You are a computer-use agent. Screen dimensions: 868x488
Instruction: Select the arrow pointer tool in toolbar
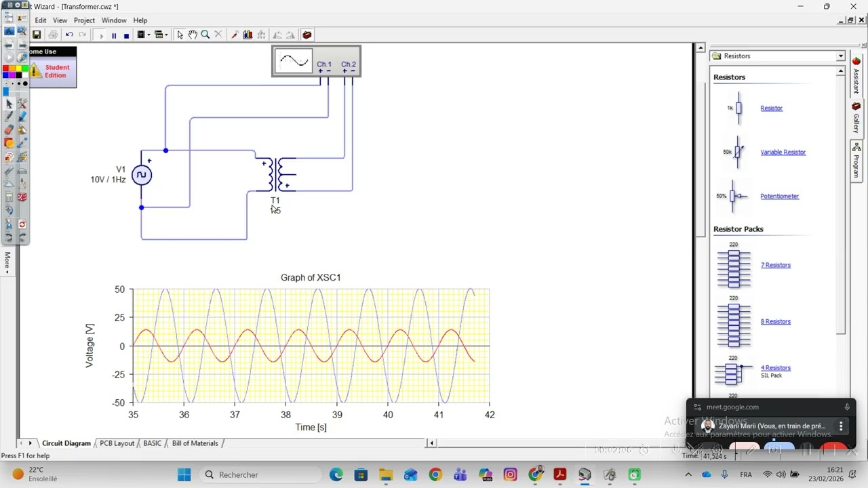[180, 35]
